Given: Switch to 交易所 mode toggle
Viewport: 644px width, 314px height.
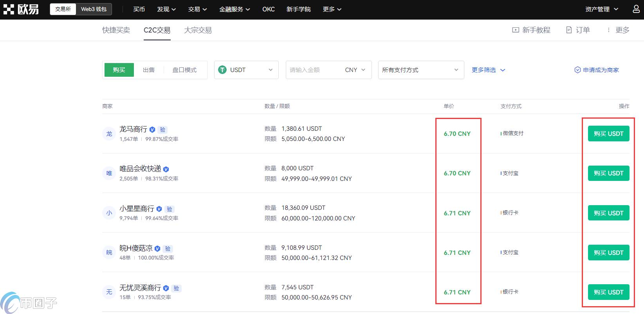Looking at the screenshot, I should point(63,9).
